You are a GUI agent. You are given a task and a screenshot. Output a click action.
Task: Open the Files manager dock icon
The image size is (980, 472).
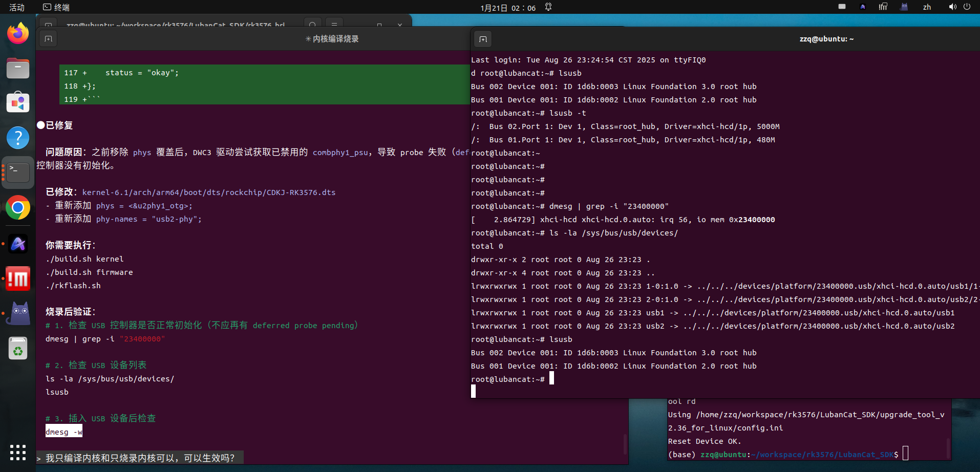pyautogui.click(x=18, y=68)
